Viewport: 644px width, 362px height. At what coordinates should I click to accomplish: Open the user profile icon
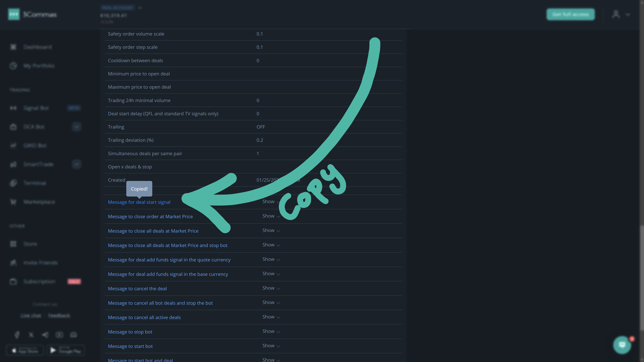point(616,14)
